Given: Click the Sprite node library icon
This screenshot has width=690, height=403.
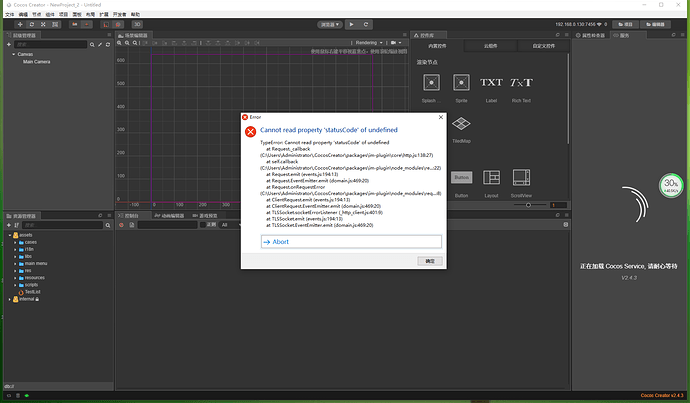Looking at the screenshot, I should (x=461, y=83).
